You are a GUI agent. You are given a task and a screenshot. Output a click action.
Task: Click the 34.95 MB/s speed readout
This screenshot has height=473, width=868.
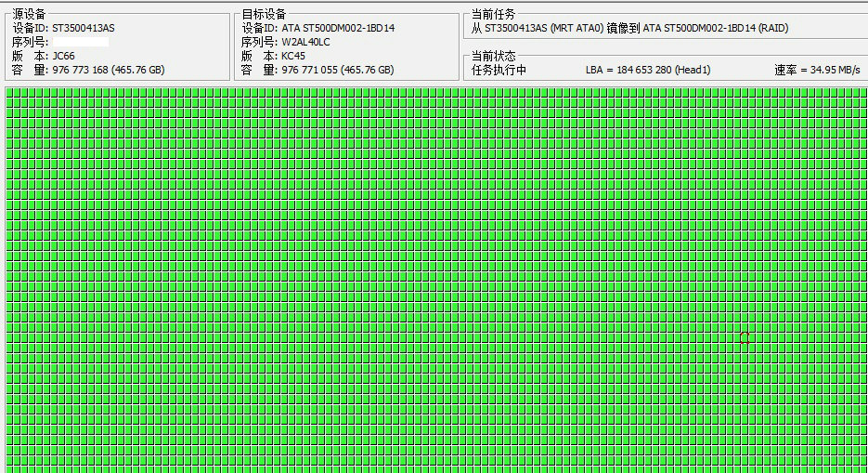[817, 70]
